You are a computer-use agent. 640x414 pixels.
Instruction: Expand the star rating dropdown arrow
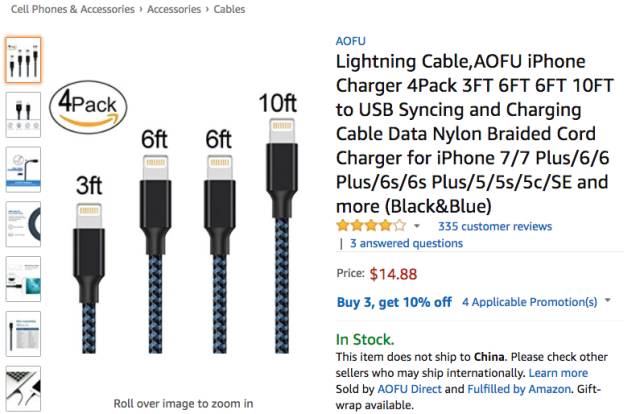(x=417, y=227)
